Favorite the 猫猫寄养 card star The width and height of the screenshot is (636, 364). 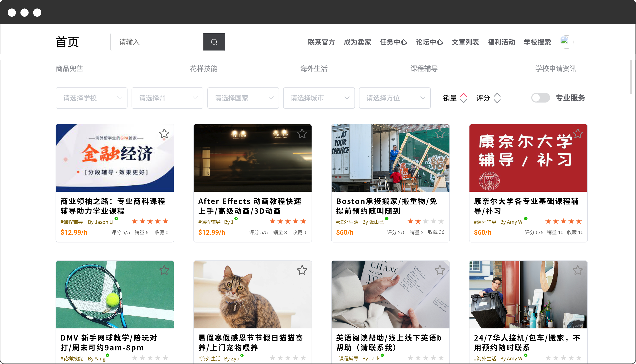tap(302, 270)
